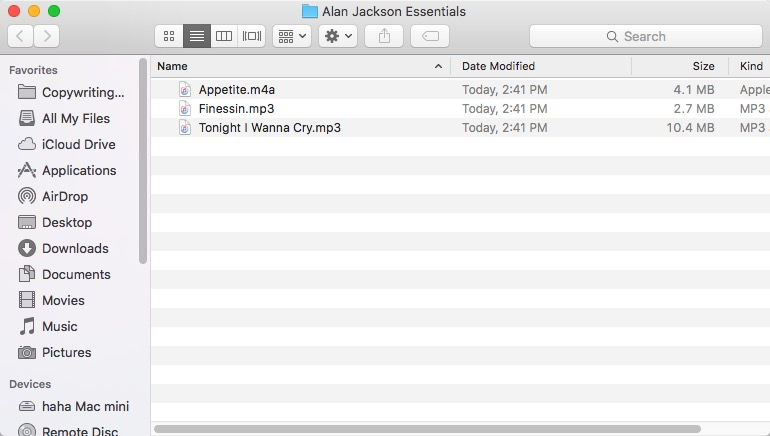Open AirDrop in the sidebar
The image size is (770, 436).
click(x=65, y=196)
